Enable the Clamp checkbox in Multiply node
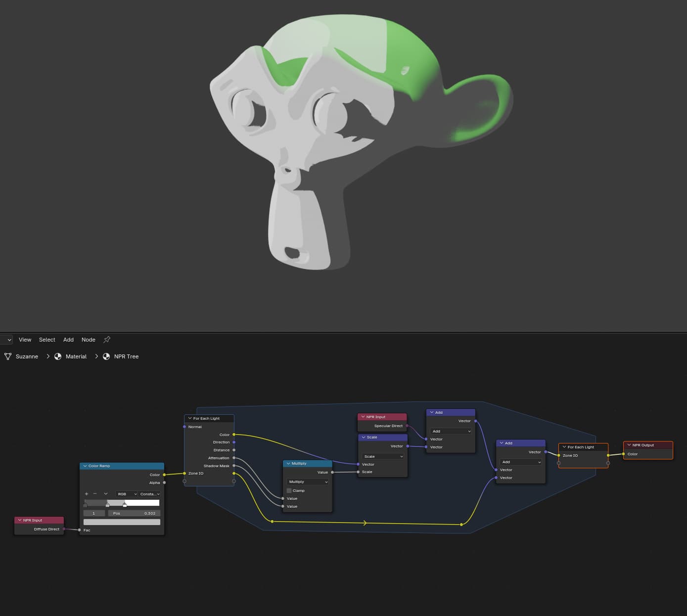This screenshot has width=687, height=616. (289, 490)
